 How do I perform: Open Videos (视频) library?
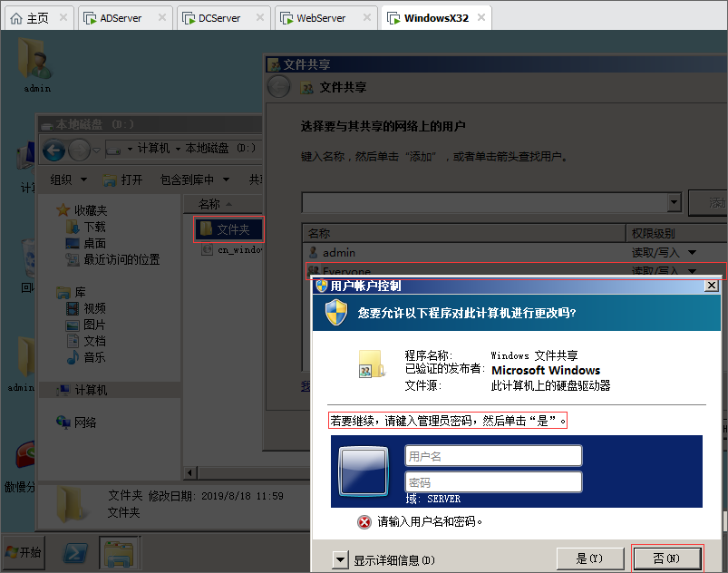point(86,308)
